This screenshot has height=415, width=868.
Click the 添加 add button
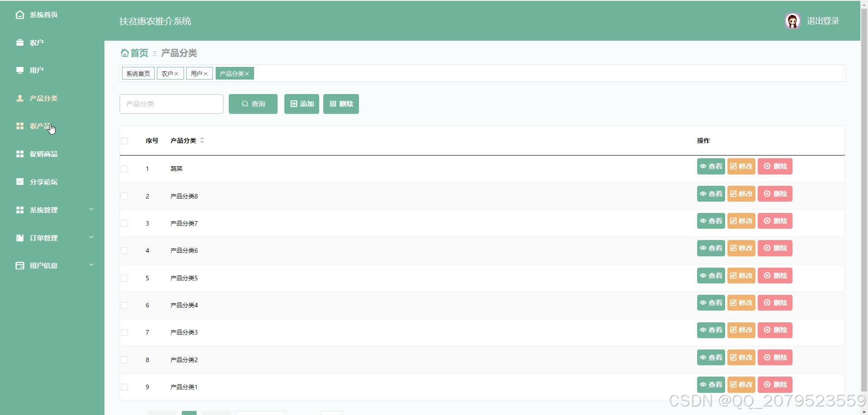click(x=302, y=104)
